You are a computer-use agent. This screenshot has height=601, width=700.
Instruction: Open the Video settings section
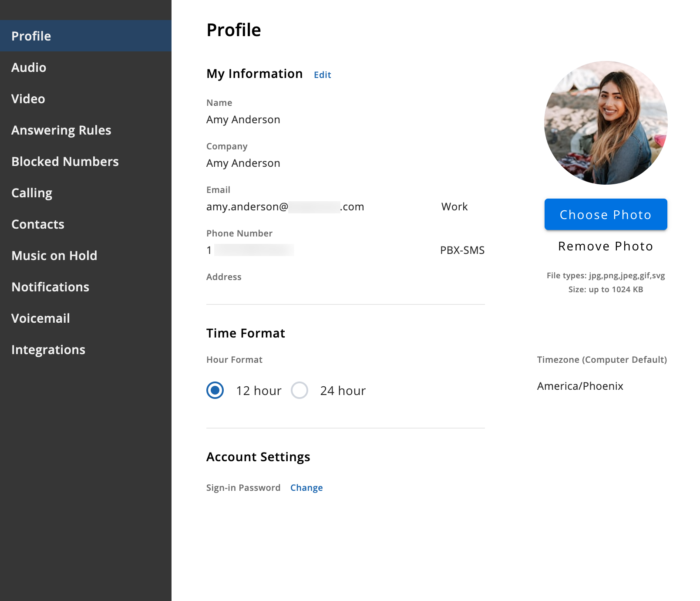point(86,99)
